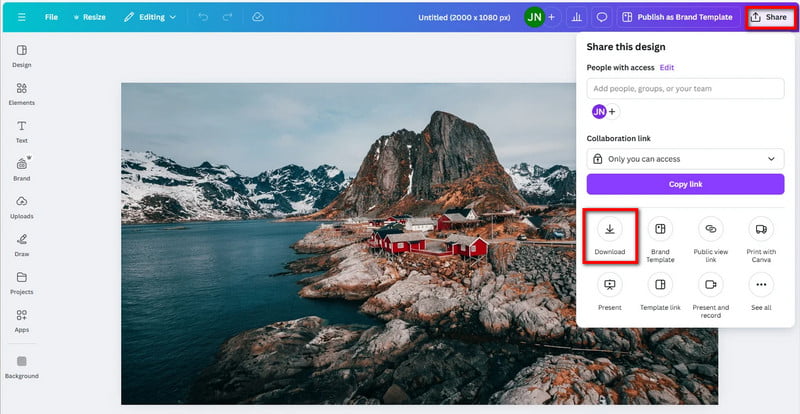The image size is (800, 414).
Task: Click the Add people, groups, or team field
Action: click(x=685, y=90)
